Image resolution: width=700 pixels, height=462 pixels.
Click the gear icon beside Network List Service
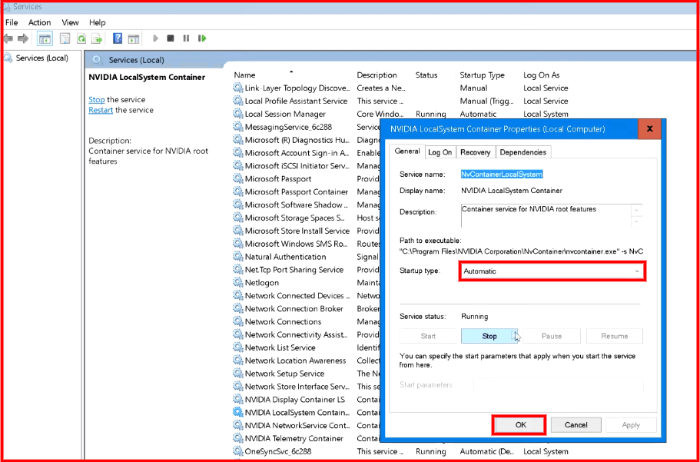pos(238,347)
